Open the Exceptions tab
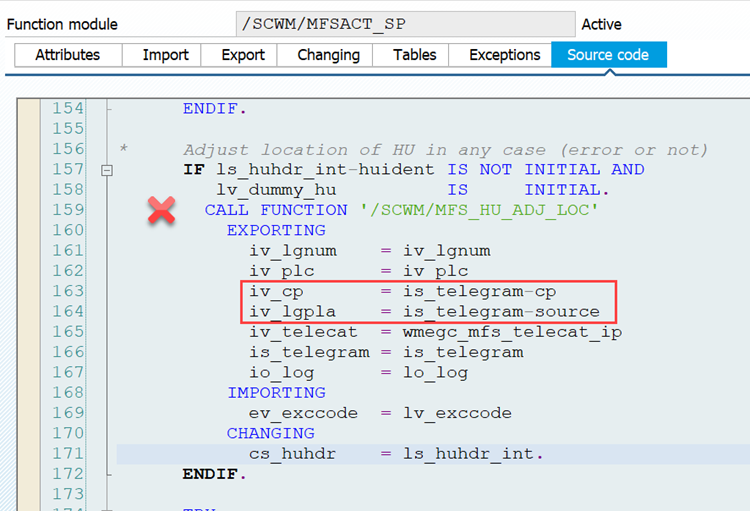750x511 pixels. click(505, 55)
